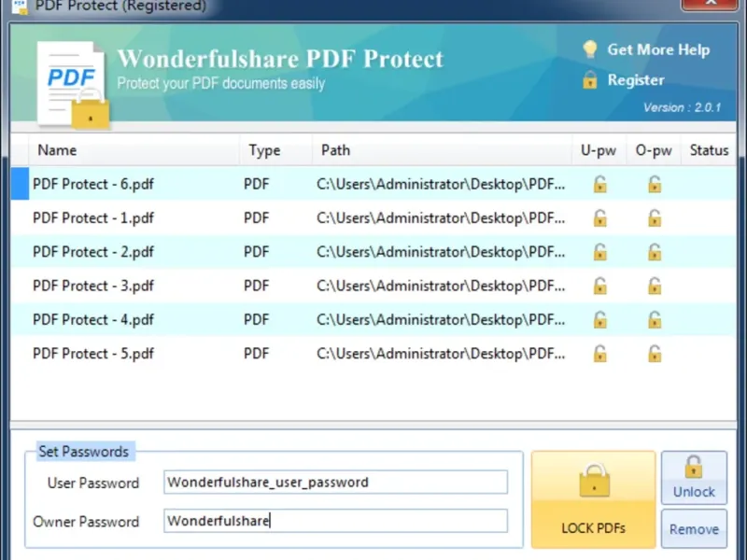The image size is (747, 560).
Task: Select the PDF Protect - 1.pdf row
Action: coord(373,218)
